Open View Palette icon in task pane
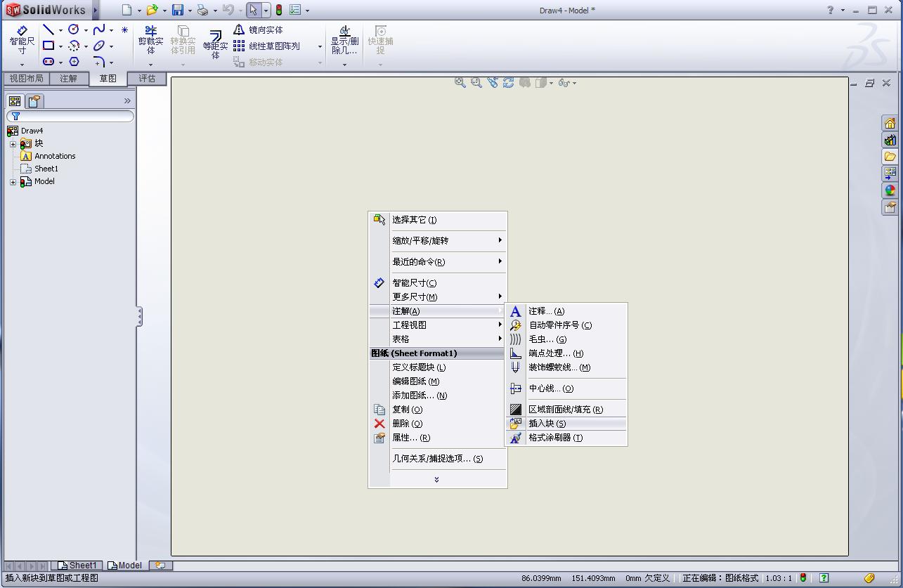 pos(890,174)
